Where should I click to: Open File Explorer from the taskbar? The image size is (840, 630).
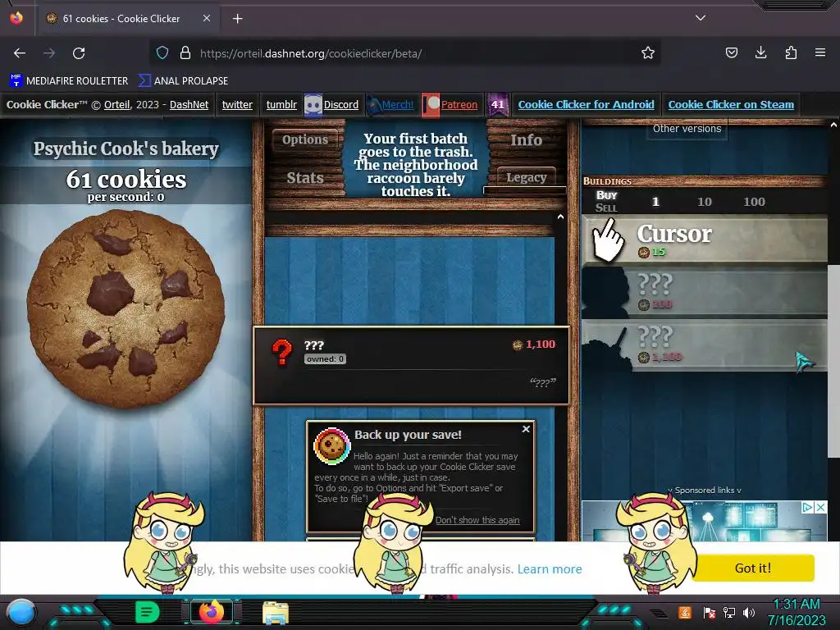(x=276, y=613)
